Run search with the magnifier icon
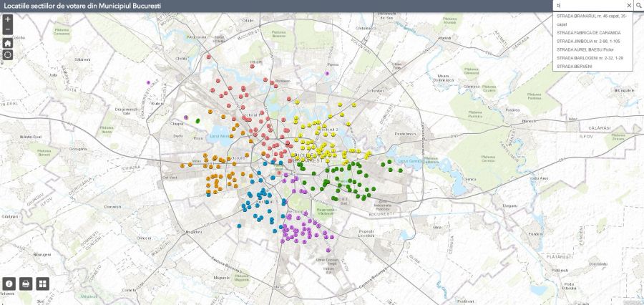The image size is (644, 305). (638, 6)
